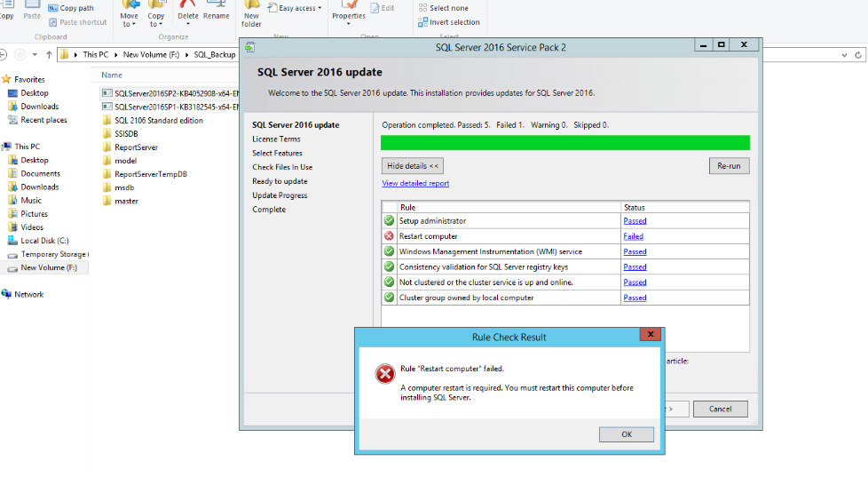The image size is (868, 477).
Task: Open Passed link for registry keys consistency rule
Action: [635, 267]
